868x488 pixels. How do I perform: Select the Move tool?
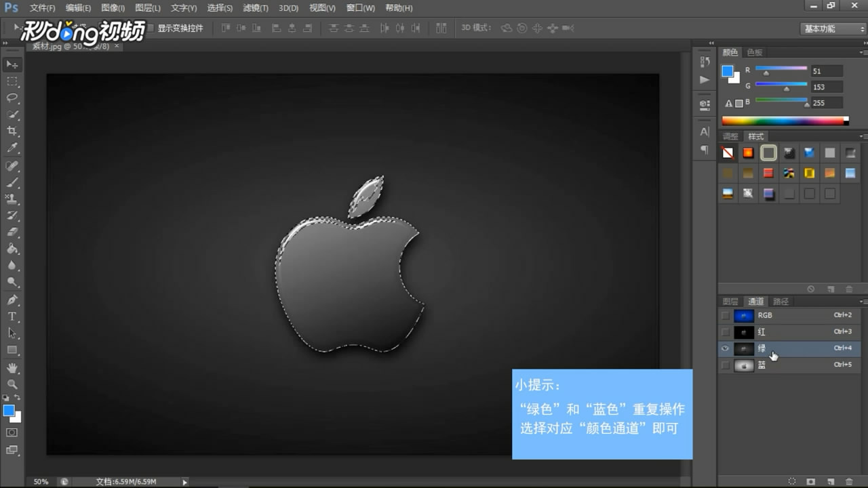12,64
